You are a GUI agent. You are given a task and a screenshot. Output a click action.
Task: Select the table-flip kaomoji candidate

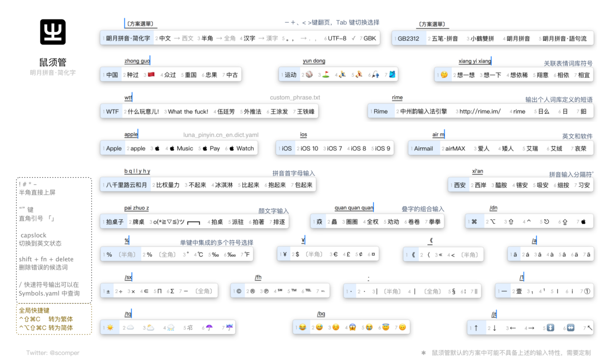[x=177, y=222]
